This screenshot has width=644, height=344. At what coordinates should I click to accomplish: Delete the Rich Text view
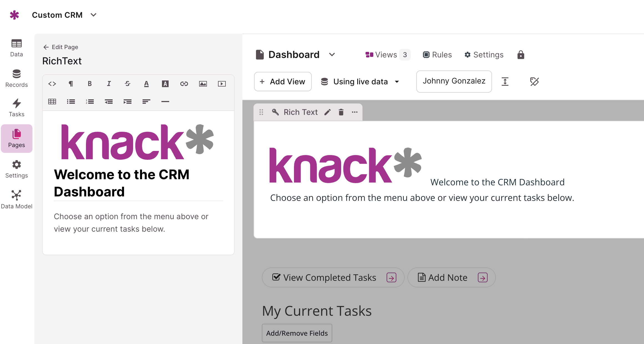pyautogui.click(x=341, y=112)
